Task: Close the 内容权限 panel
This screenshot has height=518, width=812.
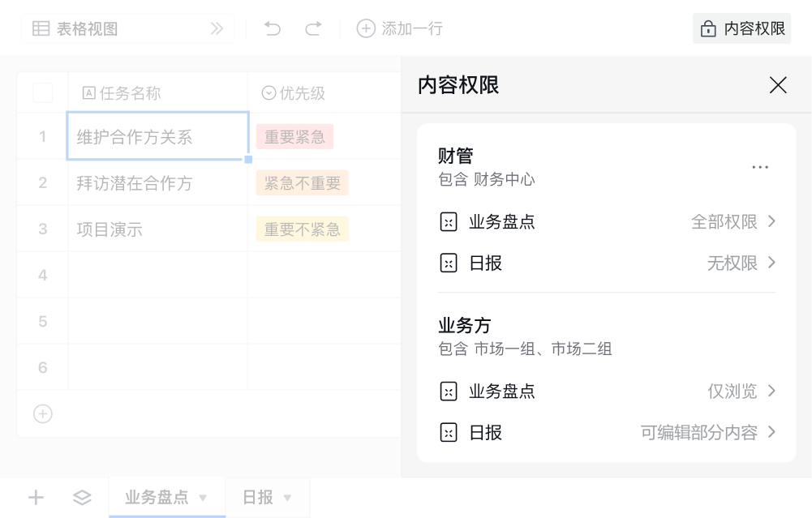Action: pos(778,85)
